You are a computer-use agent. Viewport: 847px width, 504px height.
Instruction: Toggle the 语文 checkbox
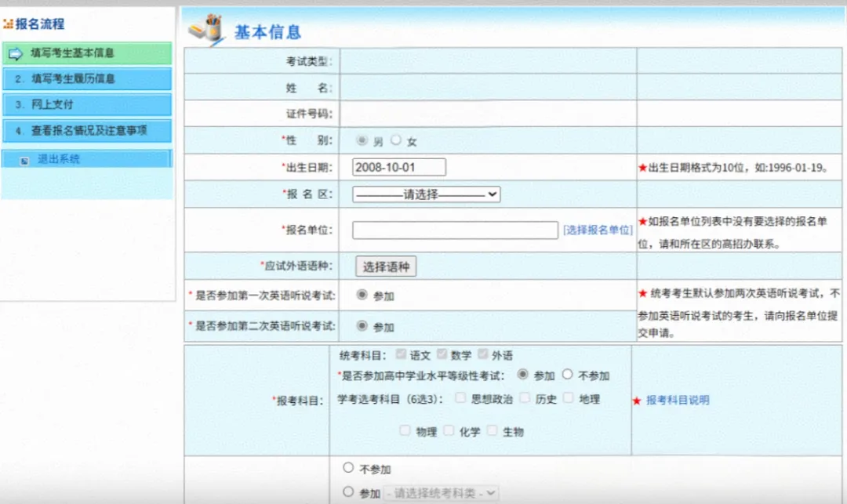pos(401,354)
